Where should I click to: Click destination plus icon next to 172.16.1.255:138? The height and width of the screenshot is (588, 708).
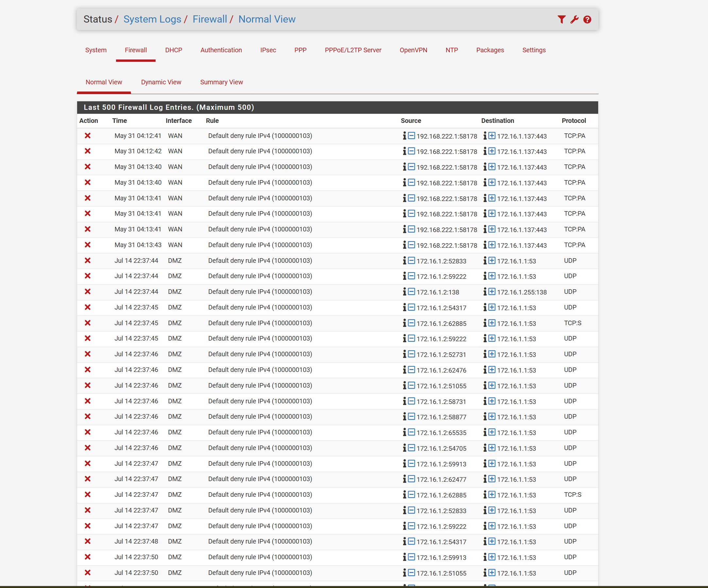tap(492, 292)
